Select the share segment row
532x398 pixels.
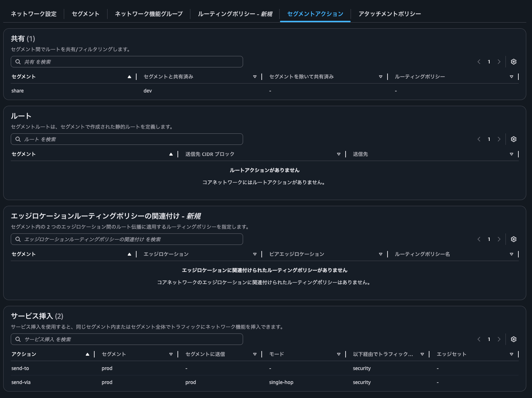click(18, 90)
